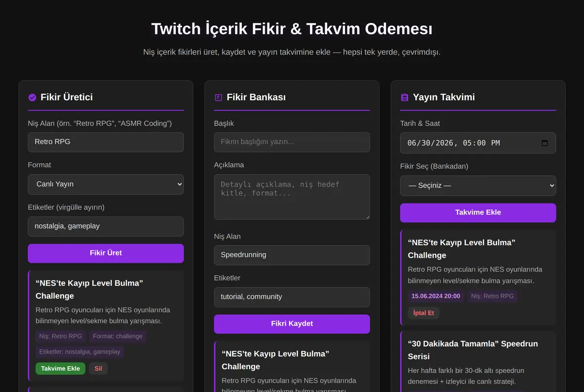The image size is (584, 392).
Task: Click the clipboard icon beside Yayın Takvimi
Action: pyautogui.click(x=404, y=97)
